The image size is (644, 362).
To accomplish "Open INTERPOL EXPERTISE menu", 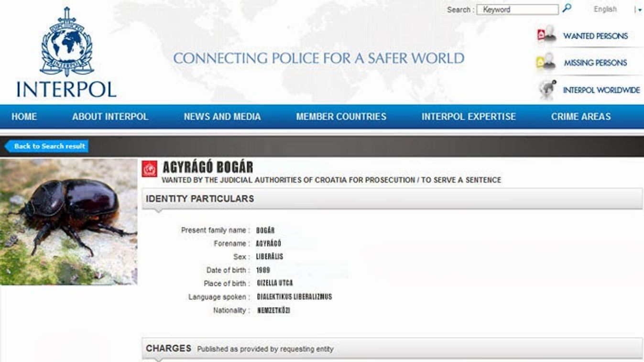I will coord(469,117).
